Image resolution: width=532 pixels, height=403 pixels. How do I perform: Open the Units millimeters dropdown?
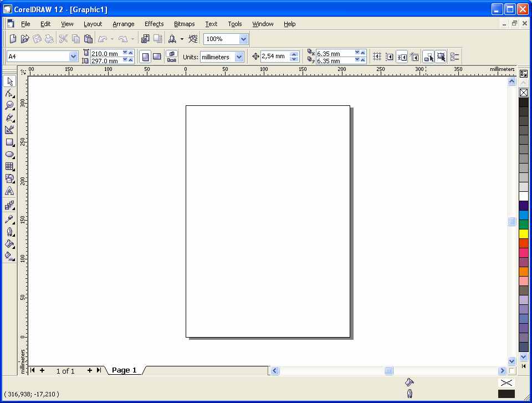[239, 57]
